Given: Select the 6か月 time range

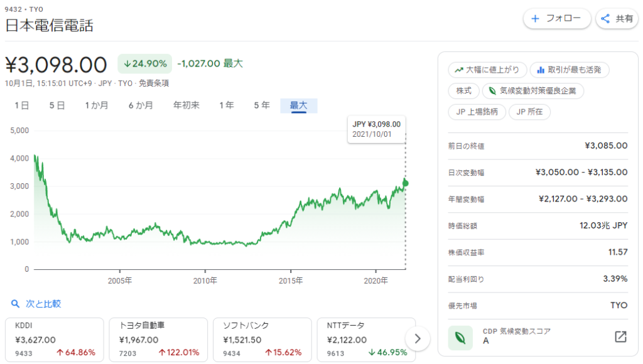Looking at the screenshot, I should (141, 105).
